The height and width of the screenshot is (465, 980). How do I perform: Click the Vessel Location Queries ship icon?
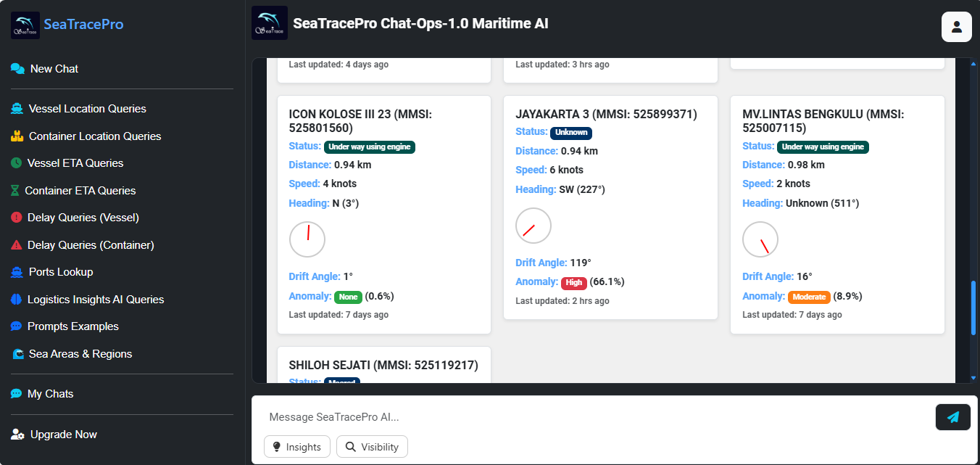[17, 109]
